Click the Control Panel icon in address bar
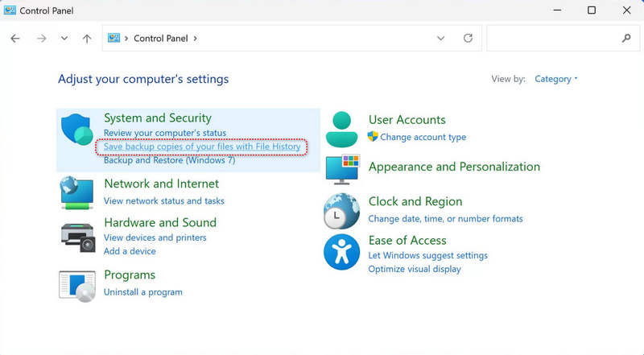This screenshot has height=355, width=644. click(114, 38)
